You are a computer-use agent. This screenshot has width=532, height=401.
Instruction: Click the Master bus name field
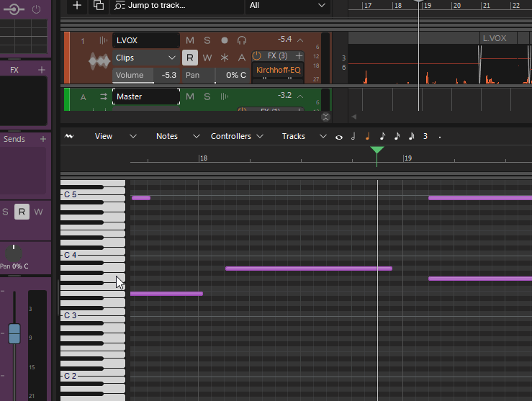click(x=146, y=96)
